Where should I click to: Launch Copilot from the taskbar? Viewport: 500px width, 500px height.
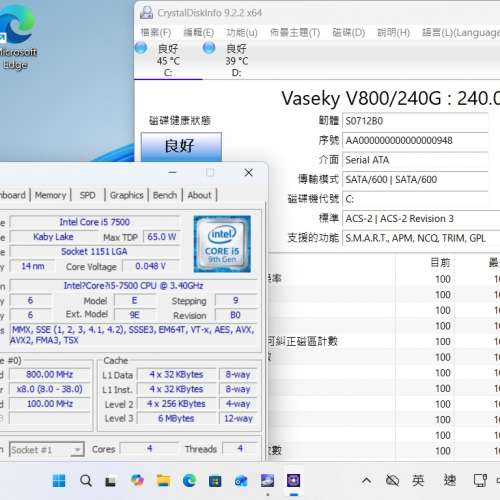(137, 480)
